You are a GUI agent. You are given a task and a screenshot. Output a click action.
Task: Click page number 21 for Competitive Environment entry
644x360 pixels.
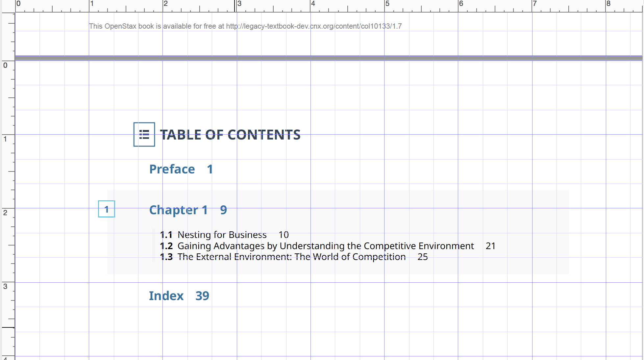[490, 246]
